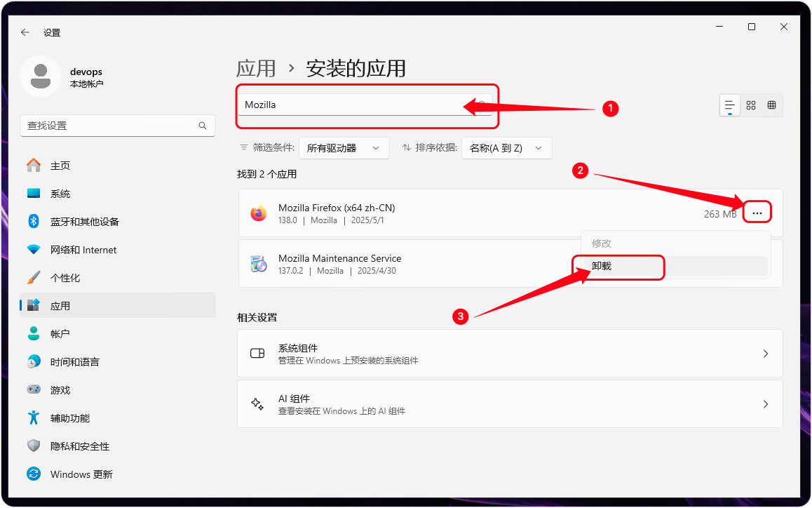The image size is (812, 508).
Task: Switch to grid view layout
Action: click(x=751, y=105)
